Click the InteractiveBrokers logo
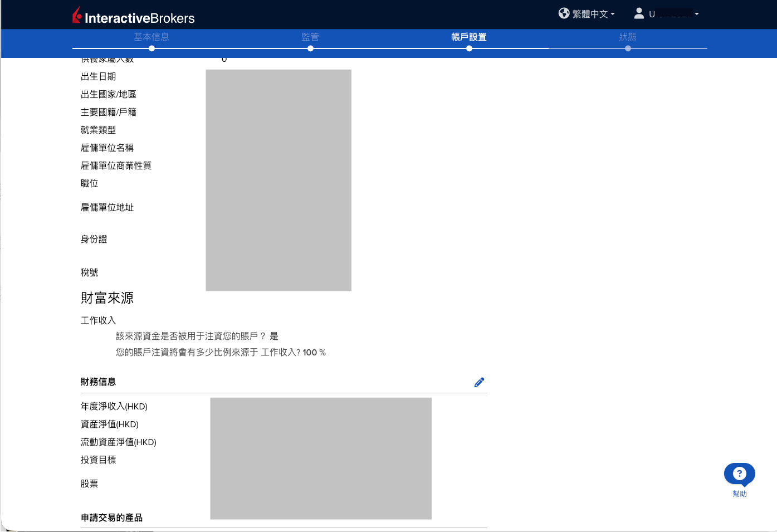777x532 pixels. (x=134, y=16)
